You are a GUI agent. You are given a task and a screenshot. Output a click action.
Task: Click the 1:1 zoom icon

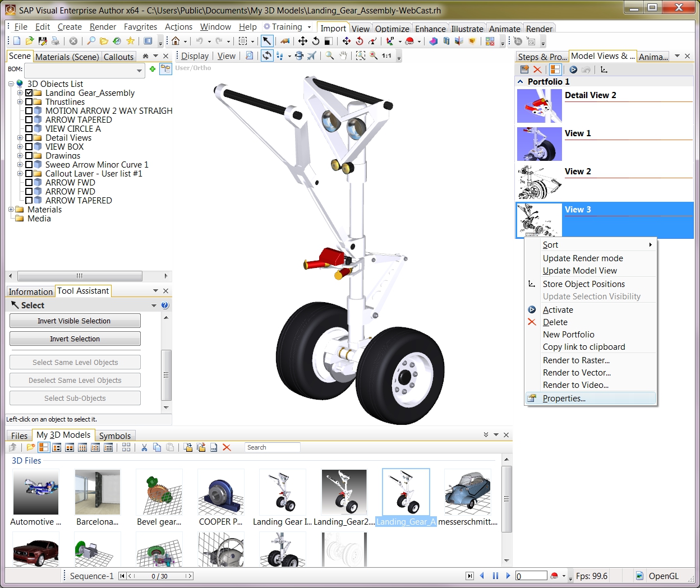click(386, 55)
